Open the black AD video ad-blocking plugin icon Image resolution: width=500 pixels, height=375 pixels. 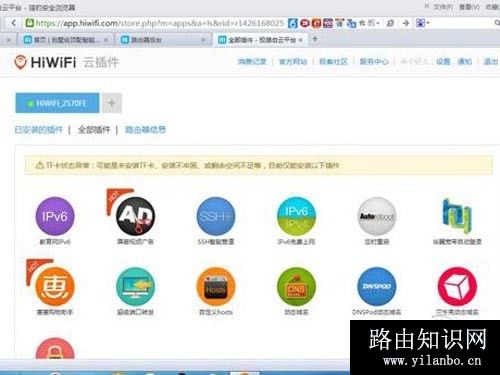pyautogui.click(x=135, y=216)
